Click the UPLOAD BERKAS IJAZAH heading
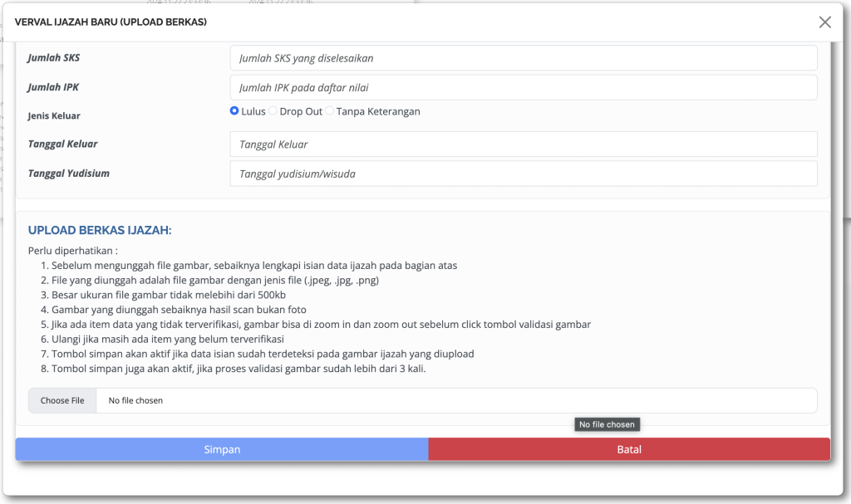The width and height of the screenshot is (851, 504). click(100, 230)
